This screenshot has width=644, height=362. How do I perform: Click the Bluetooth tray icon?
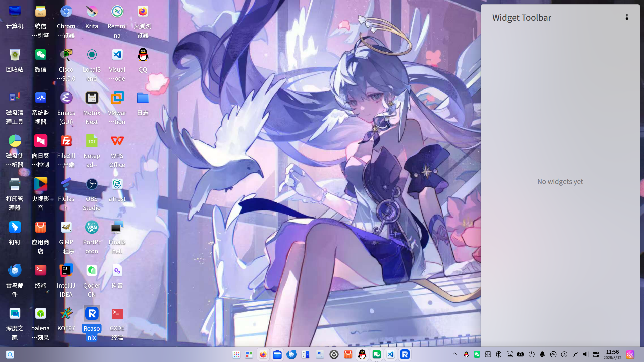click(499, 354)
